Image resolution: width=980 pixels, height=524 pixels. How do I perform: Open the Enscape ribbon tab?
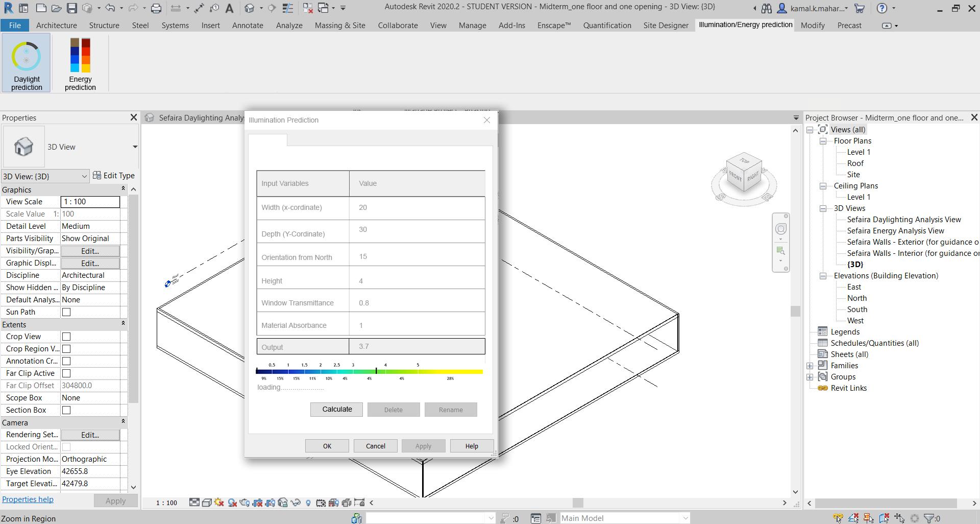coord(554,25)
